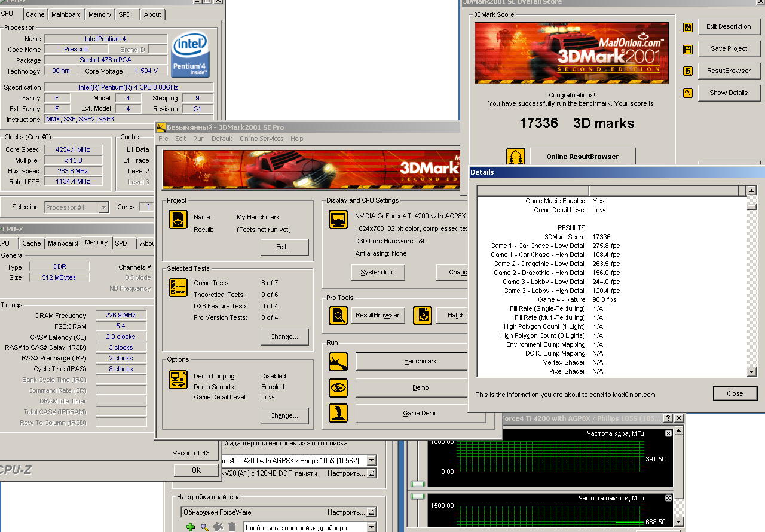Viewport: 765px width, 532px height.
Task: Click the icon beside the ResultBrowser button in Overall Score window
Action: coord(688,71)
